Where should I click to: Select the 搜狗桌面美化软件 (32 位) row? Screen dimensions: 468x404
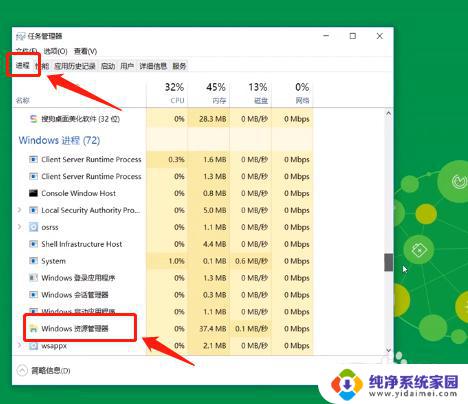(163, 119)
